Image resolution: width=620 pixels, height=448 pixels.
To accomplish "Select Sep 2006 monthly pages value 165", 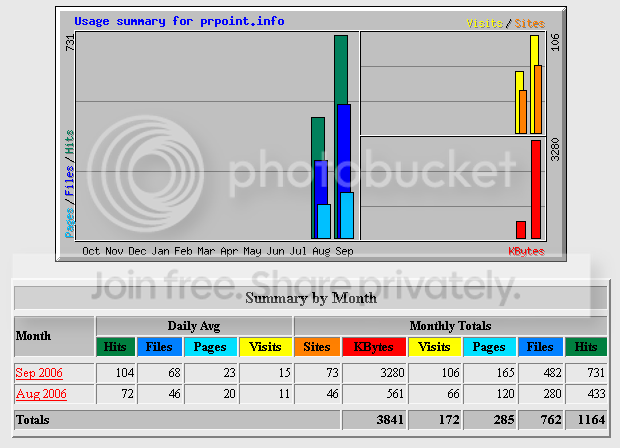I will 505,373.
